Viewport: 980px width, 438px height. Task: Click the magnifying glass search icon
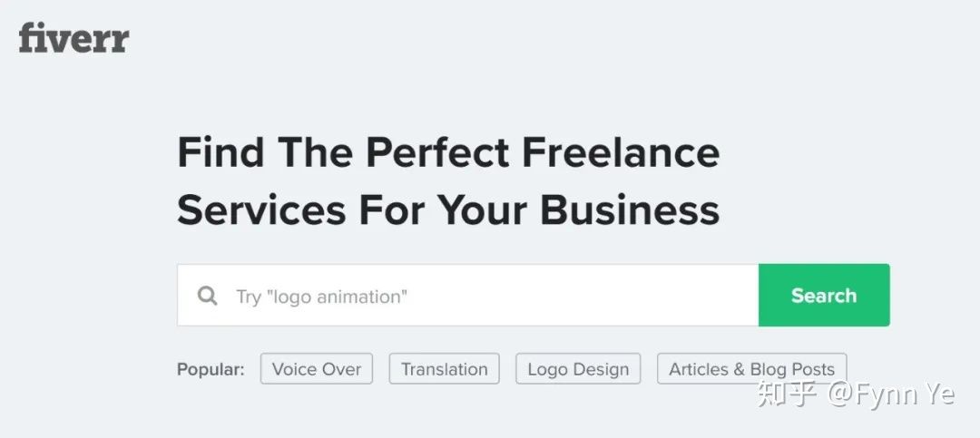coord(208,296)
